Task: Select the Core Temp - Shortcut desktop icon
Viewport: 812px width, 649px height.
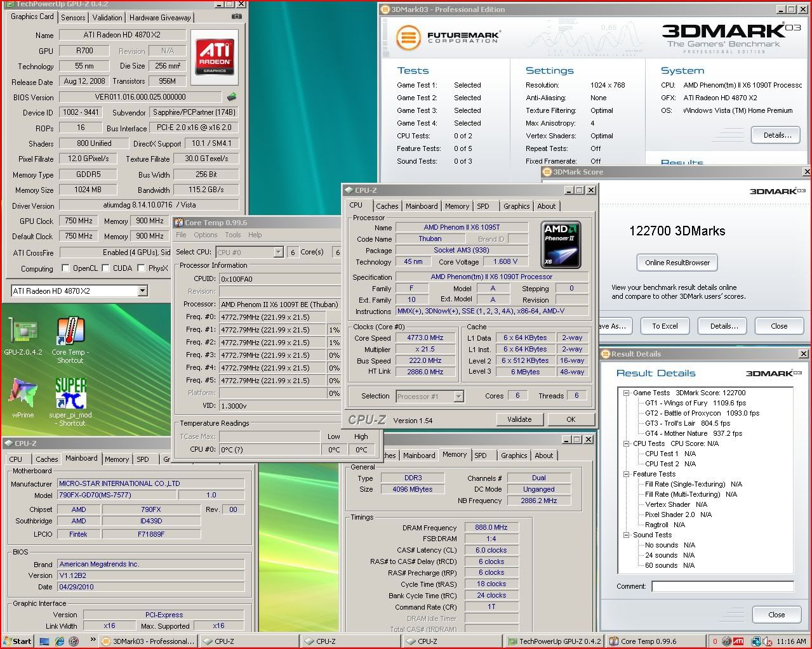Action: [x=70, y=331]
